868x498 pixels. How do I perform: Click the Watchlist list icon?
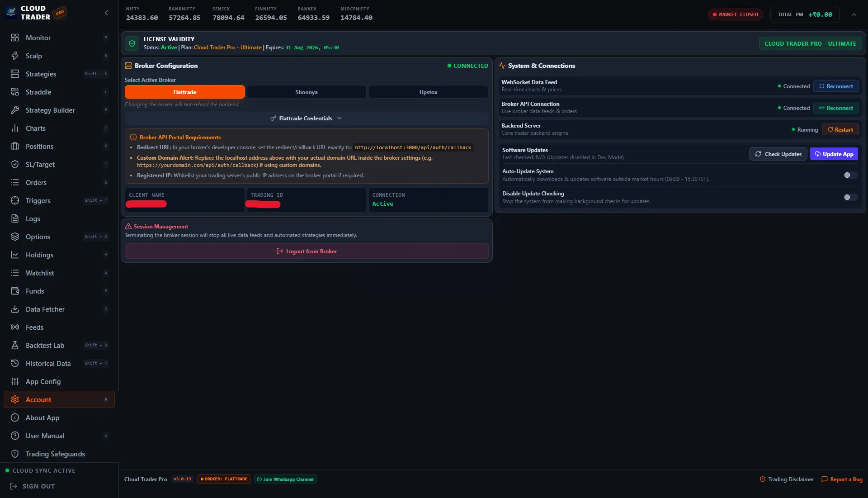[15, 273]
